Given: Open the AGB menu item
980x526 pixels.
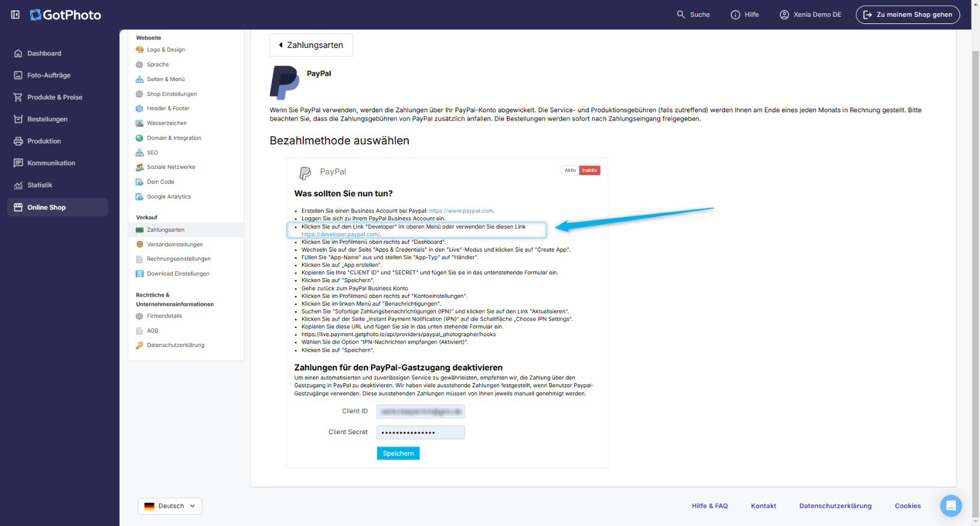Looking at the screenshot, I should click(x=153, y=331).
